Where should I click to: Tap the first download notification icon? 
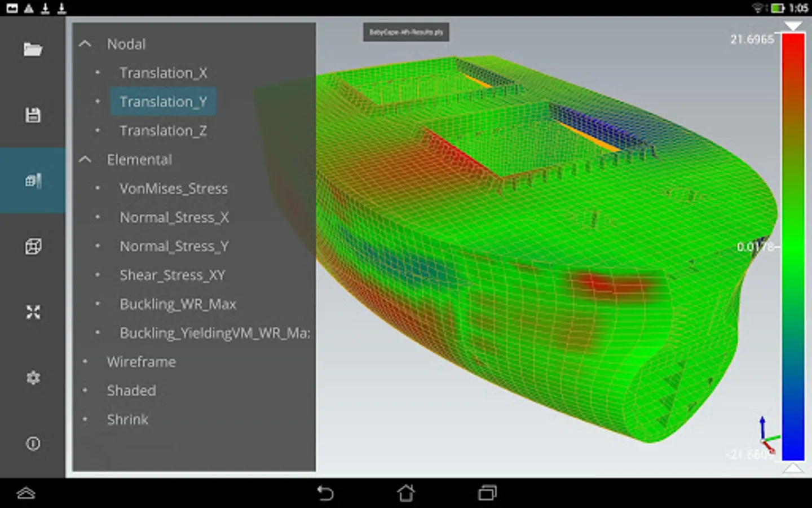[45, 8]
